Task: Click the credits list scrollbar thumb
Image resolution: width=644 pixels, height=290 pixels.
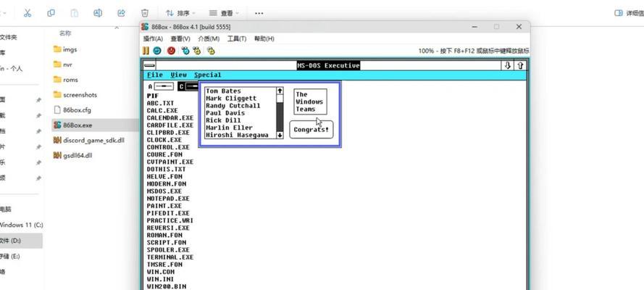Action: [280, 99]
